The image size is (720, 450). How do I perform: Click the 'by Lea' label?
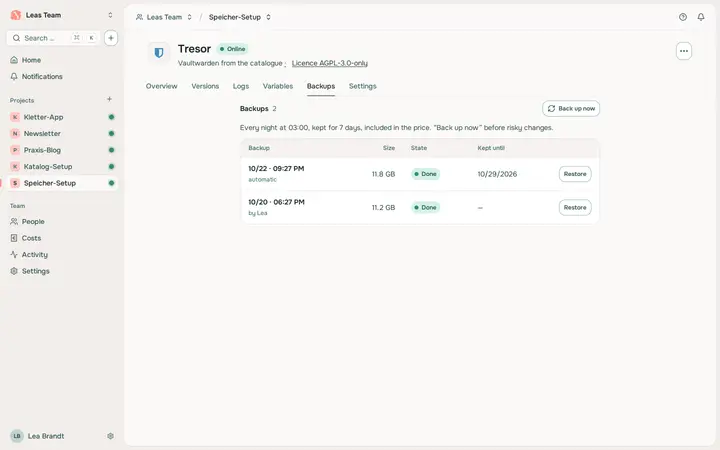point(258,213)
